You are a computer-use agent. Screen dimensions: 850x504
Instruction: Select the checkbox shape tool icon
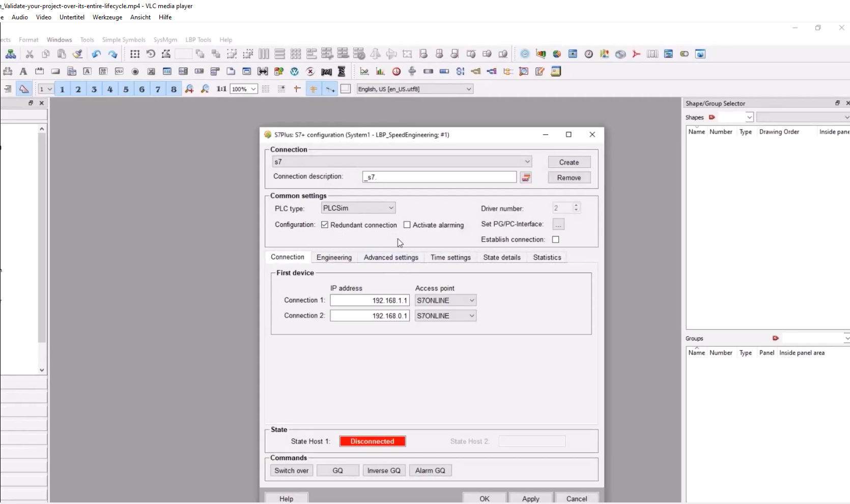coord(151,71)
